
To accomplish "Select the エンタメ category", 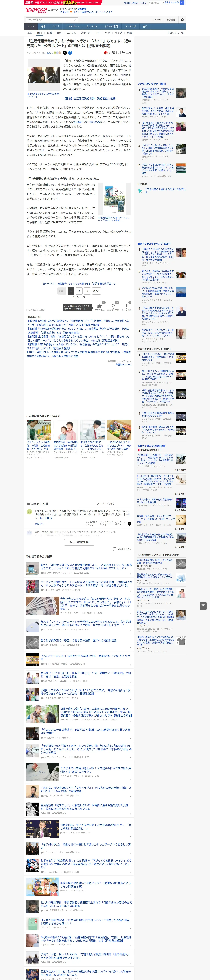I will (x=71, y=33).
